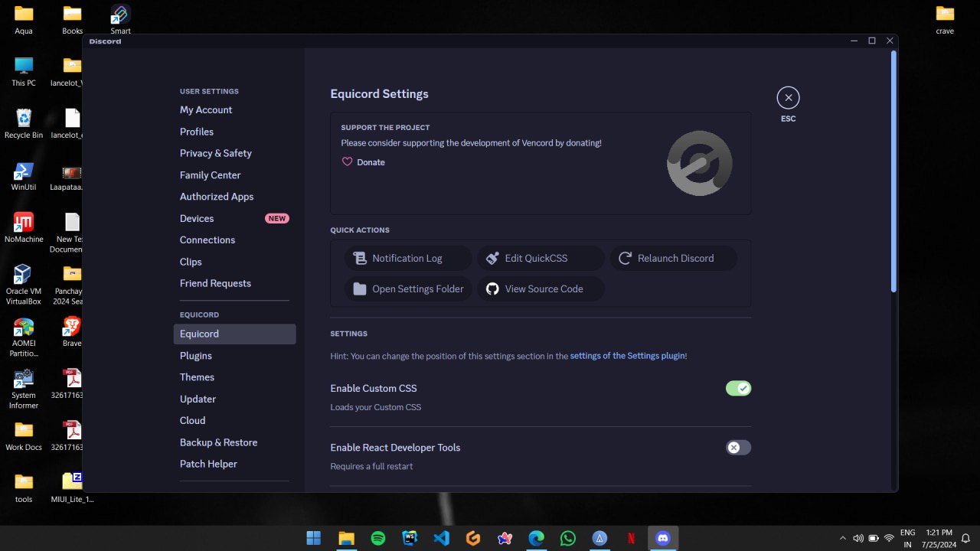Select the crave folder on the desktop

[945, 19]
